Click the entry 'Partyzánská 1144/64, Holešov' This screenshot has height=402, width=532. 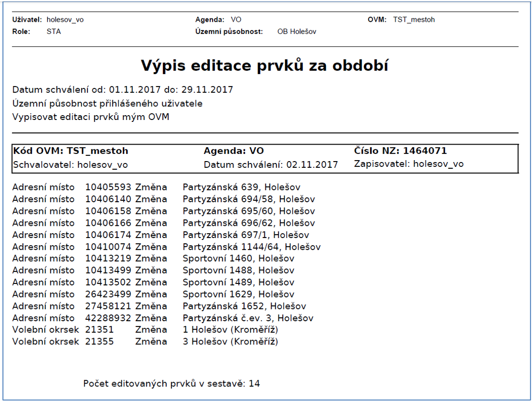click(x=251, y=247)
